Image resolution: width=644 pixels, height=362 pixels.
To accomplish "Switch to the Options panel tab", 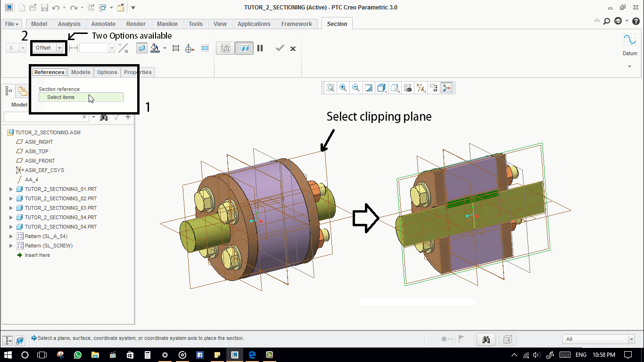I will pyautogui.click(x=107, y=72).
